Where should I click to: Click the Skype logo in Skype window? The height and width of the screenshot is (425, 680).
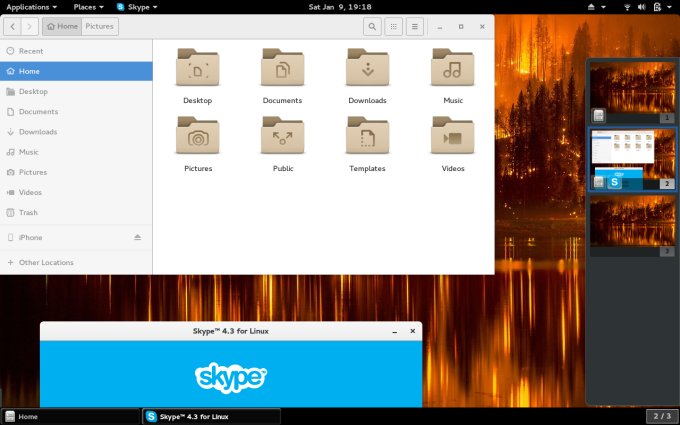[231, 378]
